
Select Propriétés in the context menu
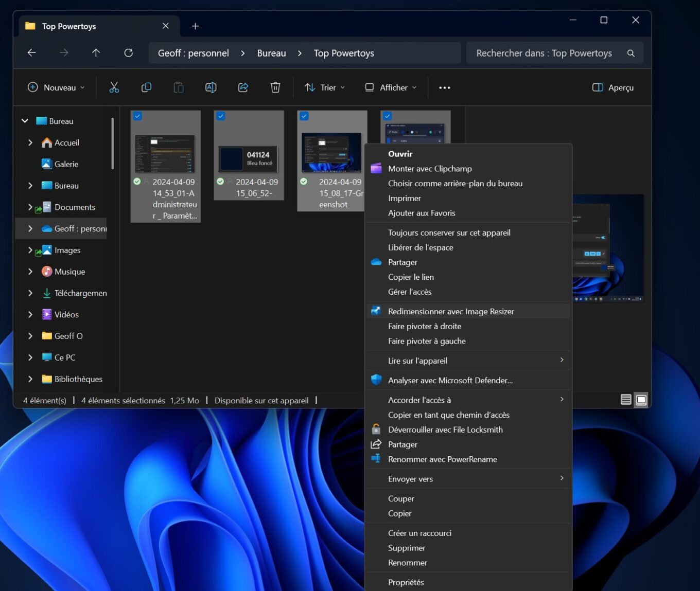tap(468, 582)
